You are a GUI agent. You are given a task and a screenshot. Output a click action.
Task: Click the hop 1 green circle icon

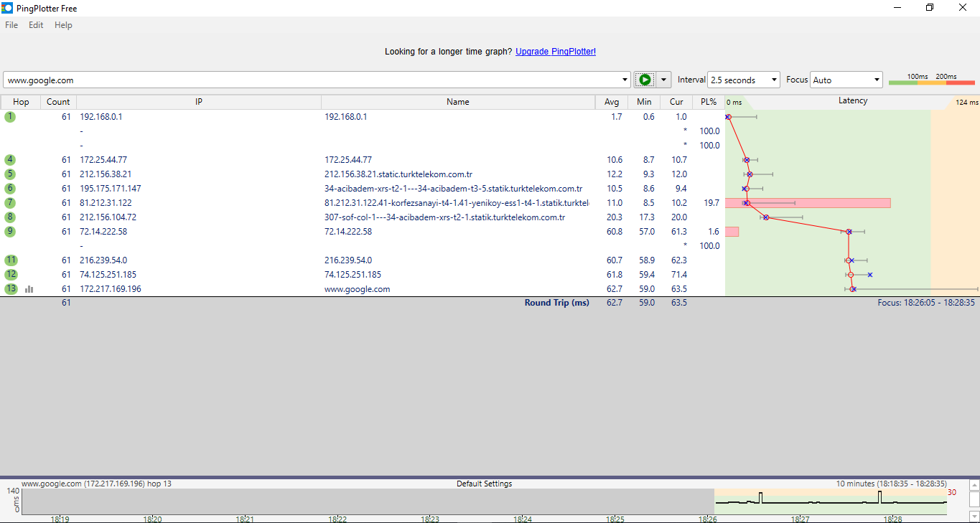(x=10, y=116)
